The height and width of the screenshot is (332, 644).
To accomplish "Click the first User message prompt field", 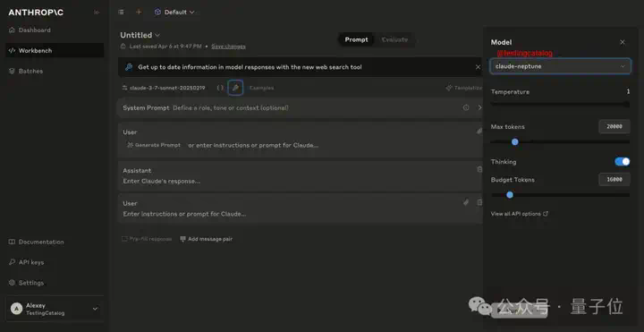I will 253,146.
